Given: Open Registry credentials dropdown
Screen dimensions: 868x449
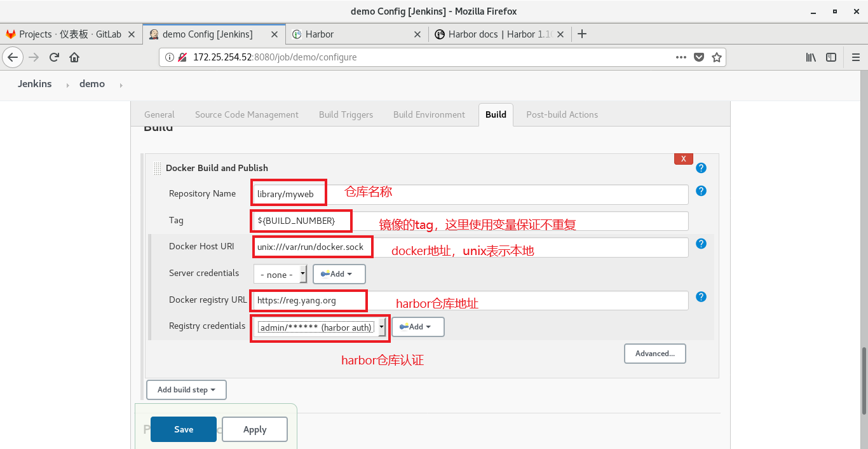Looking at the screenshot, I should tap(320, 327).
